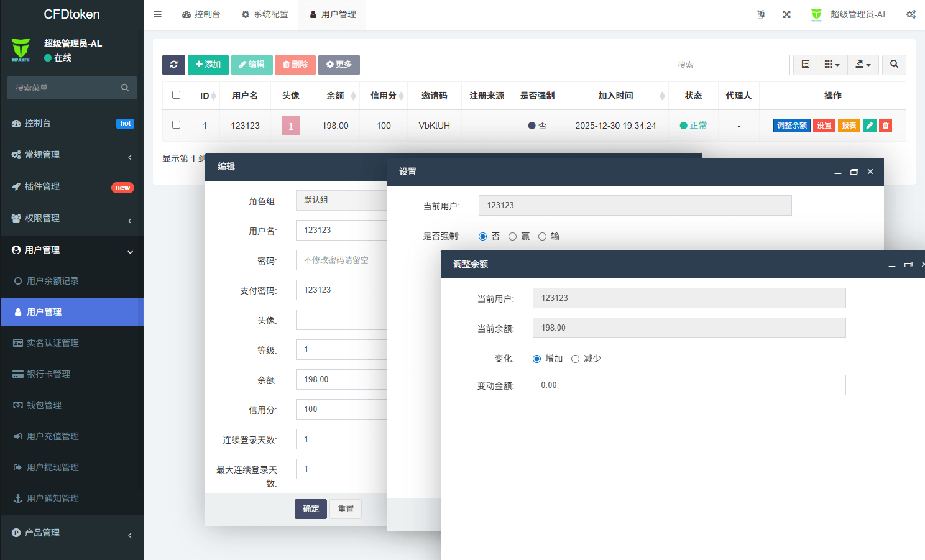Select the 赢 radio option in the 设置 dialog
The width and height of the screenshot is (925, 560).
pos(512,236)
